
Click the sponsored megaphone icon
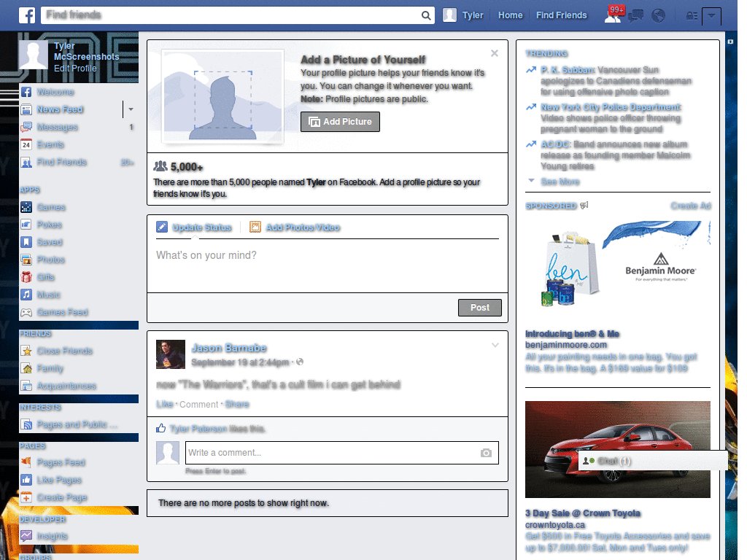click(x=584, y=205)
